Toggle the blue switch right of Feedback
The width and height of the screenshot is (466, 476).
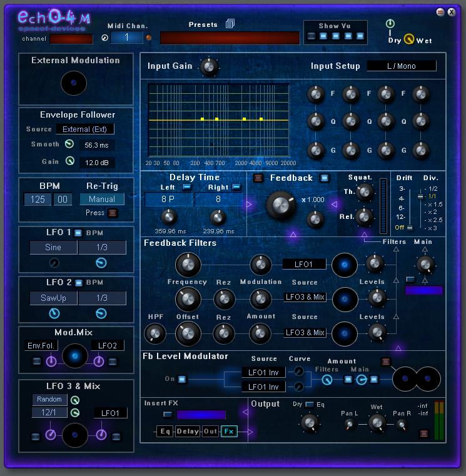[325, 178]
